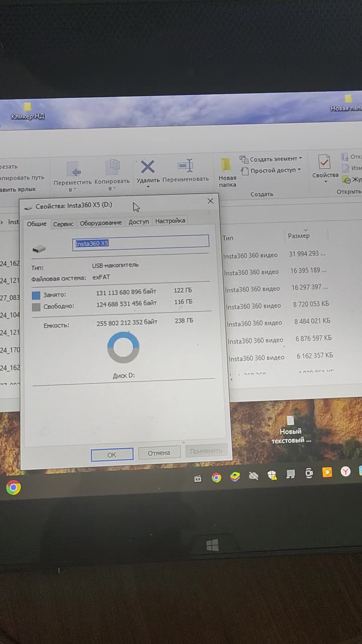Click the BlueStacks layered icon in tray
The height and width of the screenshot is (644, 362).
(x=235, y=477)
